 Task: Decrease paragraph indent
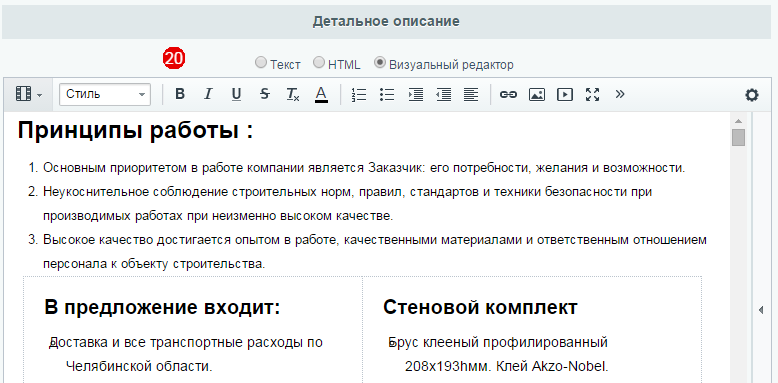pos(444,94)
